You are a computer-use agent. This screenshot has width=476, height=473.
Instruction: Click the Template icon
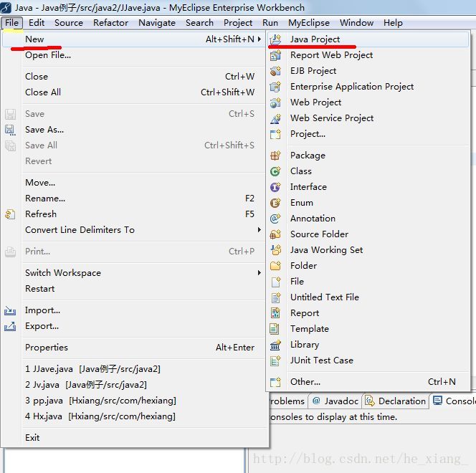click(x=275, y=329)
